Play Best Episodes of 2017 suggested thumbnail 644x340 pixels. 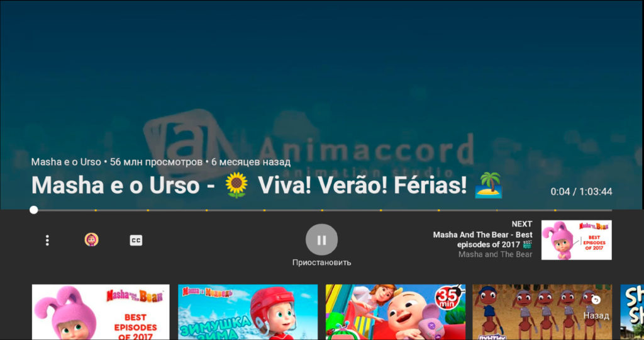click(x=101, y=312)
